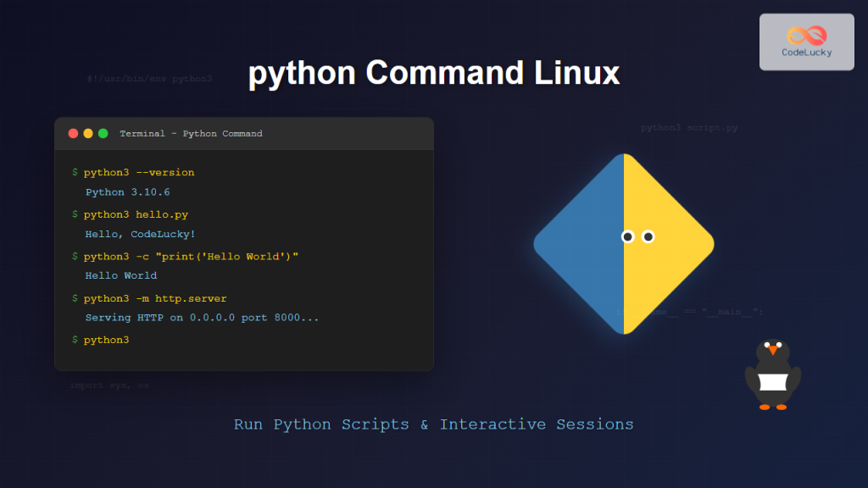Click the left eye on the diamond logo
This screenshot has height=488, width=868.
(628, 236)
